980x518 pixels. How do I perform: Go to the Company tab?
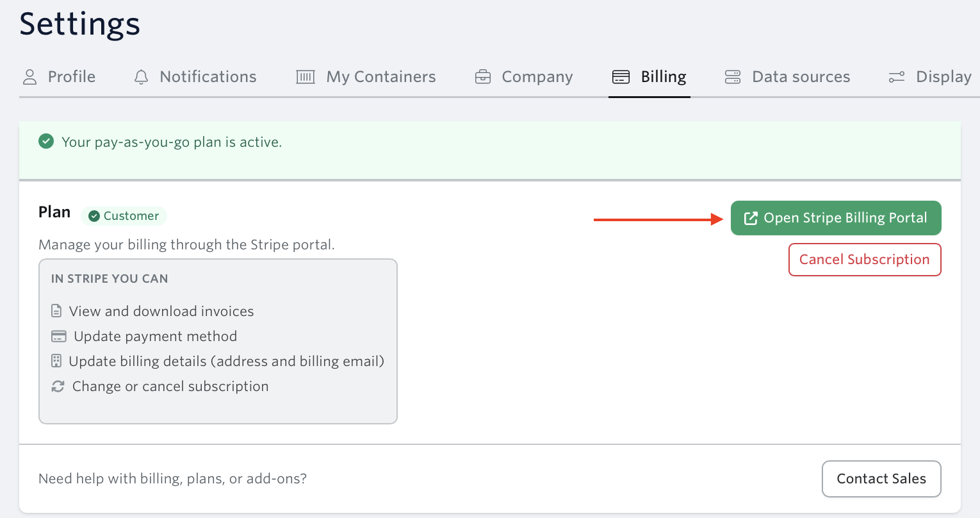tap(524, 77)
